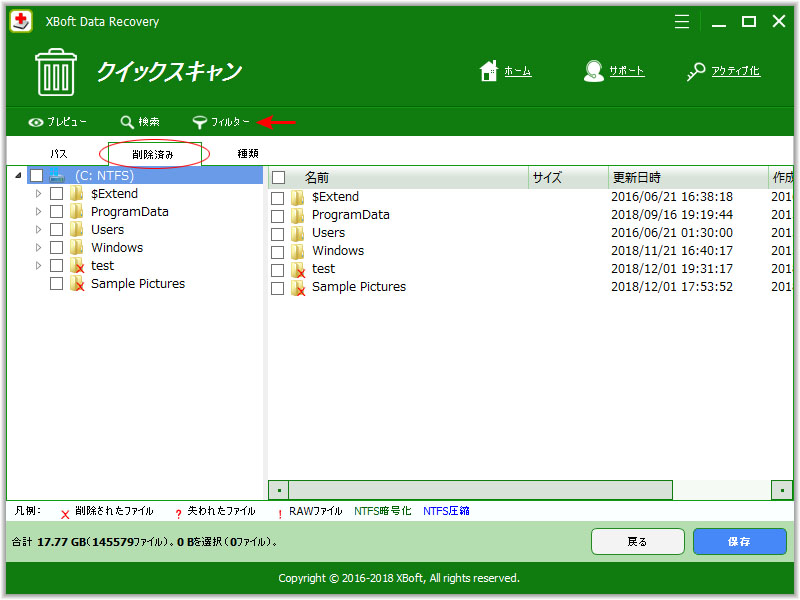Check the C: NTFS drive checkbox
The image size is (800, 600).
pos(37,176)
